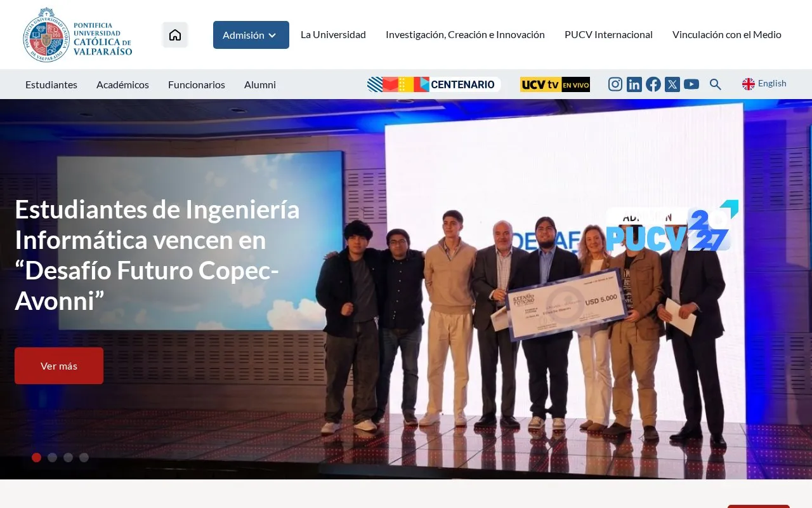Viewport: 812px width, 508px height.
Task: Open the YouTube channel icon
Action: (x=691, y=84)
